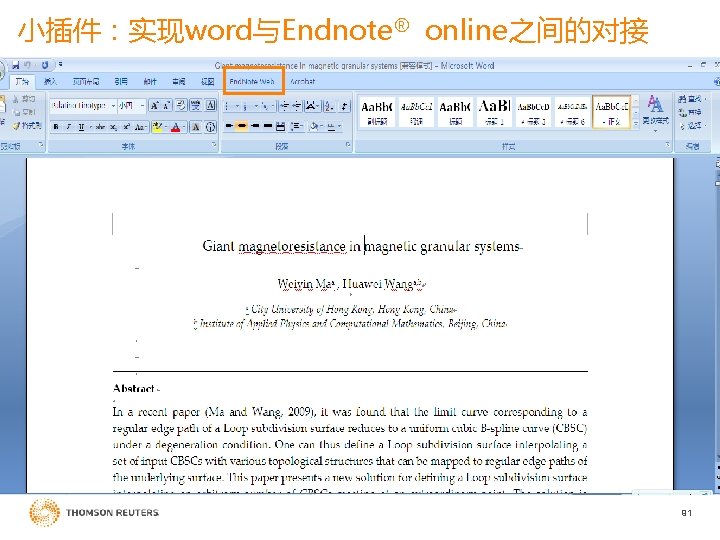The width and height of the screenshot is (720, 540).
Task: Apply the 副标题 (Subtitle) style thumbnail
Action: [x=376, y=112]
